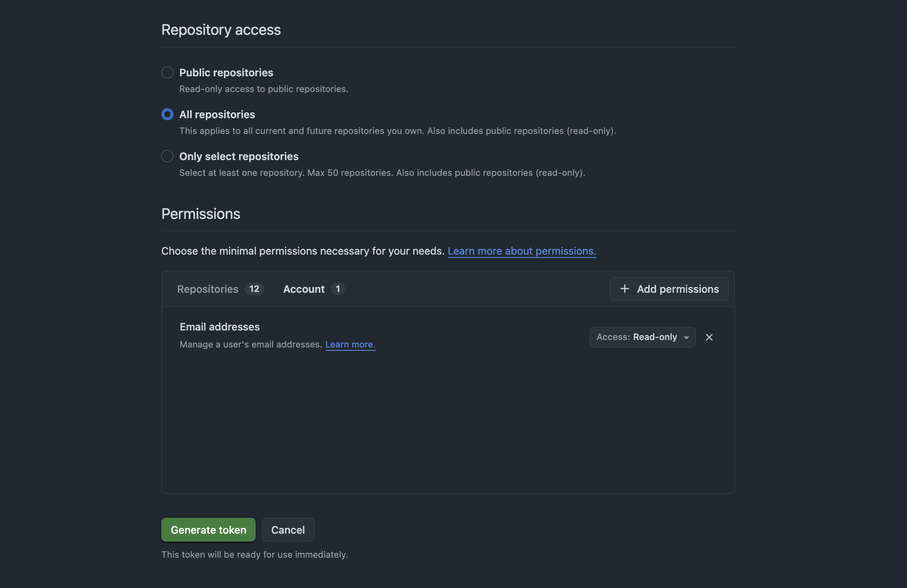The width and height of the screenshot is (907, 588).
Task: Click the "Only select repositories" label text
Action: point(239,156)
